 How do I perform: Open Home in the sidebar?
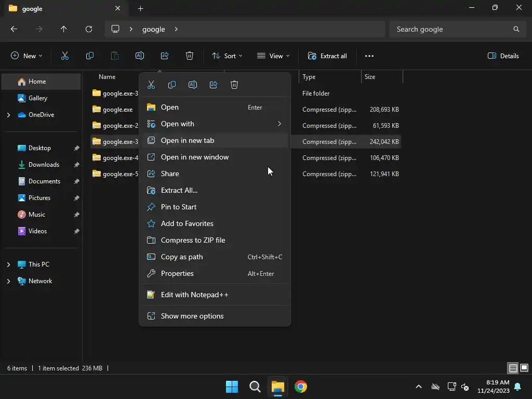click(x=41, y=82)
